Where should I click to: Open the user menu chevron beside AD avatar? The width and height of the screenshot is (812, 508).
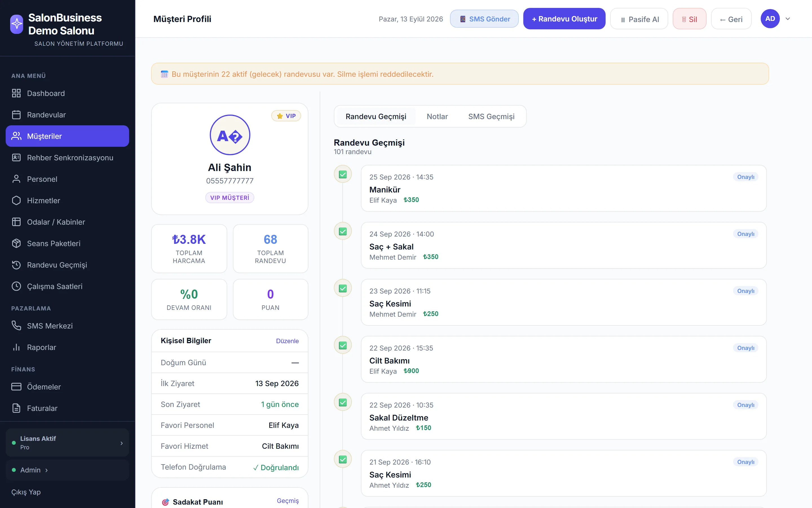point(788,19)
